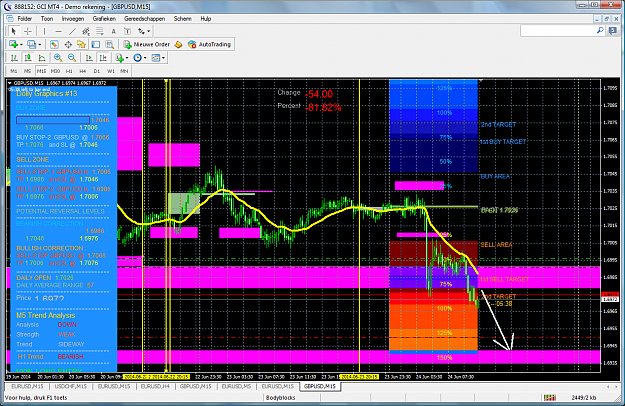Set timeframe to M30
Image resolution: width=625 pixels, height=406 pixels.
coord(55,71)
